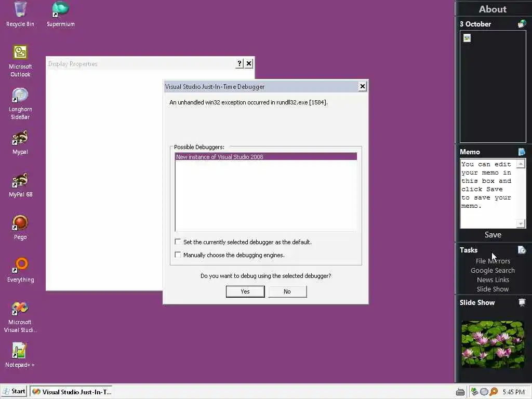Click Yes to debug with selected debugger

coord(245,291)
